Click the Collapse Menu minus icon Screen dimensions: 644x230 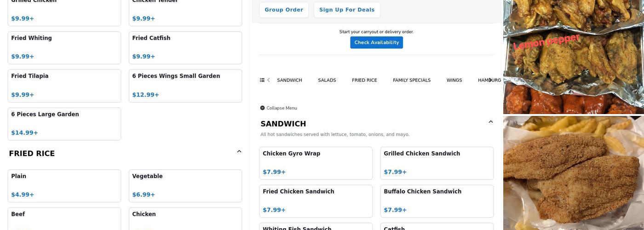point(262,108)
